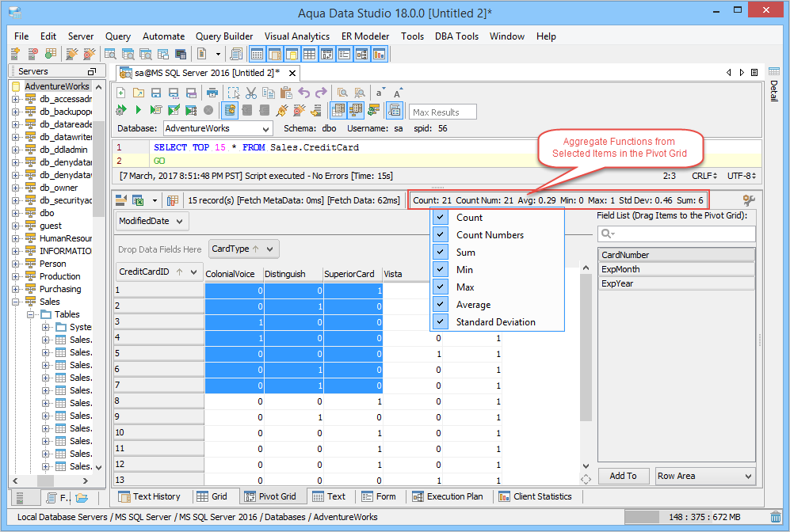This screenshot has width=790, height=532.
Task: Click the pivot settings wrench icon
Action: [749, 200]
